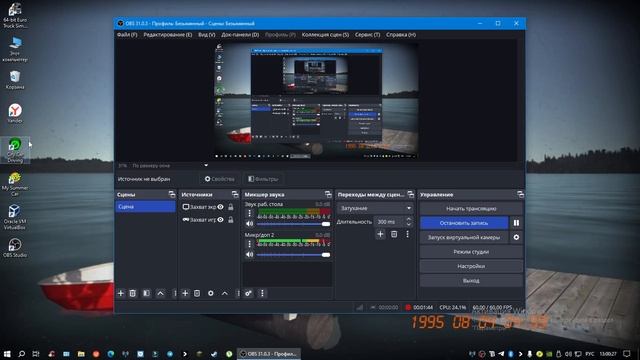Open the Док-панели menu
This screenshot has width=640, height=360.
(240, 35)
